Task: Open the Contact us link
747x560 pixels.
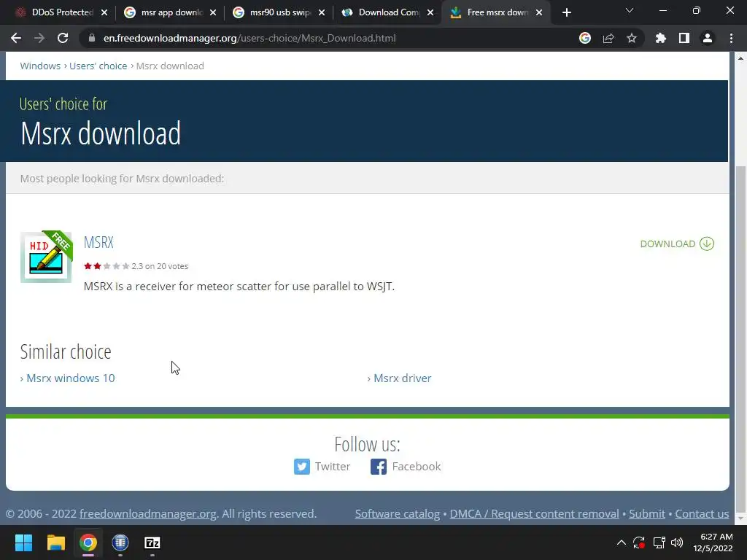Action: [x=702, y=514]
